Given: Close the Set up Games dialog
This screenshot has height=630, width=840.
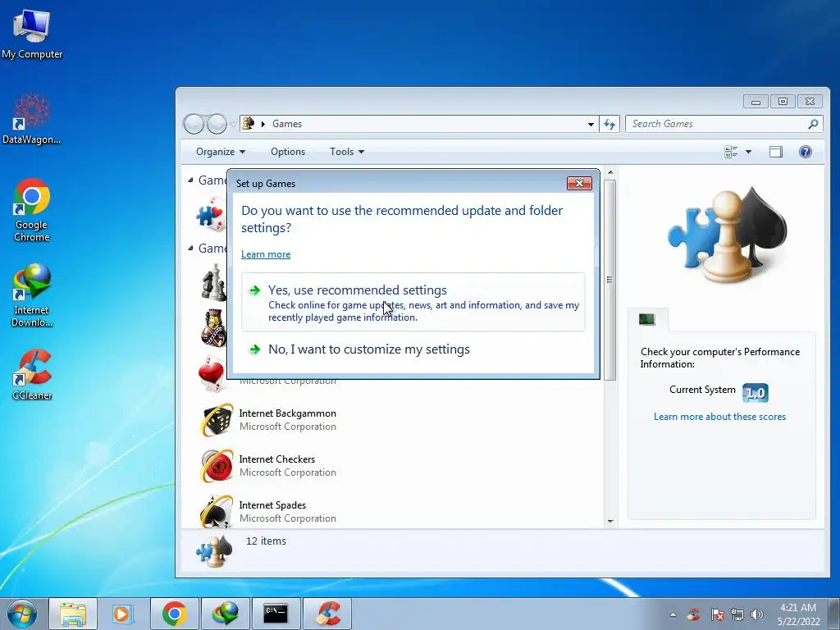Looking at the screenshot, I should click(x=579, y=183).
